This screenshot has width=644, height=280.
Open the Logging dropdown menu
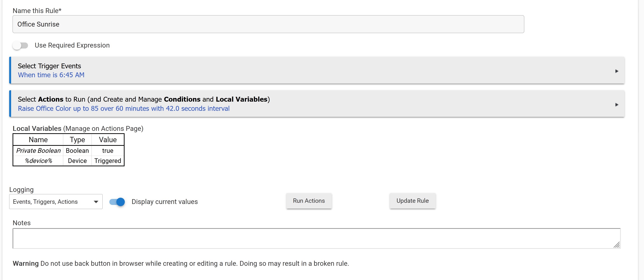pyautogui.click(x=56, y=202)
